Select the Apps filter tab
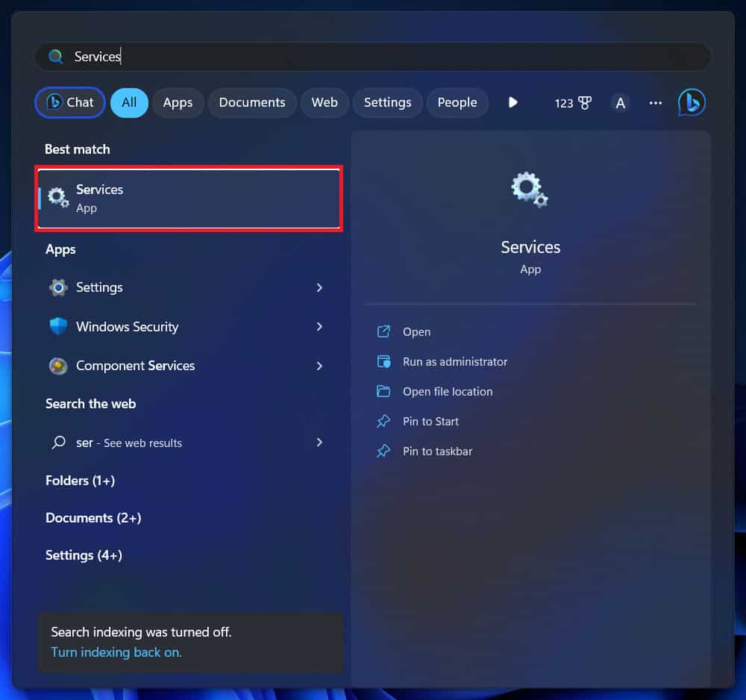 178,102
